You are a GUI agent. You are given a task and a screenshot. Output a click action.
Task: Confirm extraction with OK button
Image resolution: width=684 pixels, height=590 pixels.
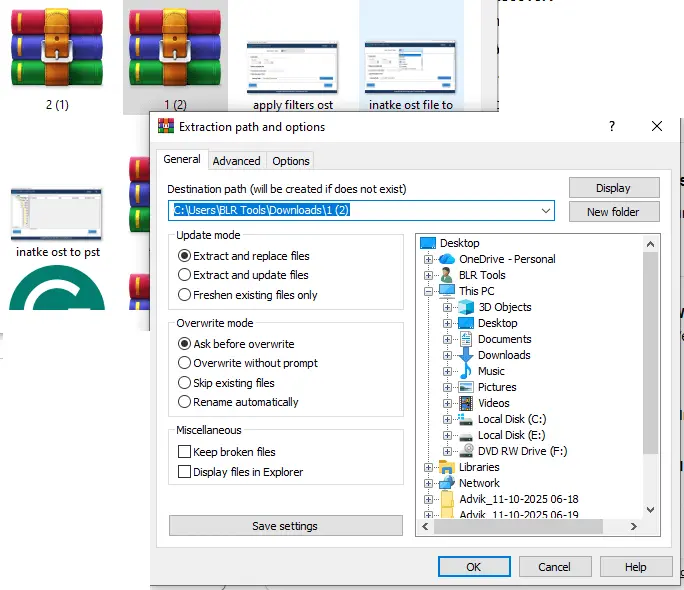coord(474,566)
